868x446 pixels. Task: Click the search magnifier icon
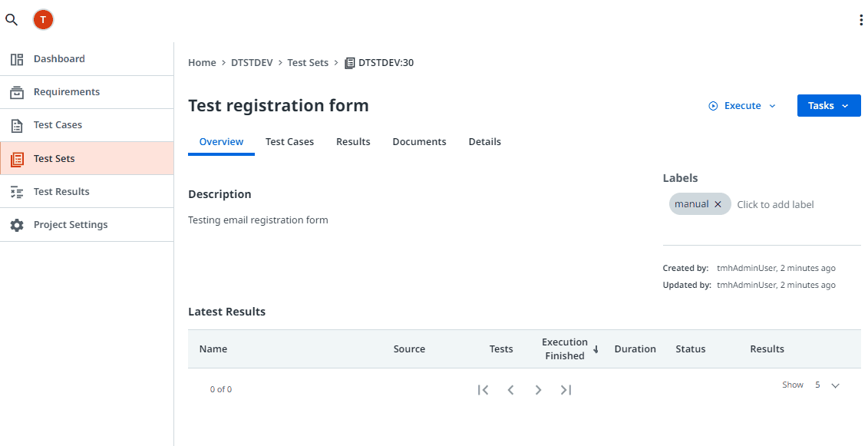click(12, 20)
